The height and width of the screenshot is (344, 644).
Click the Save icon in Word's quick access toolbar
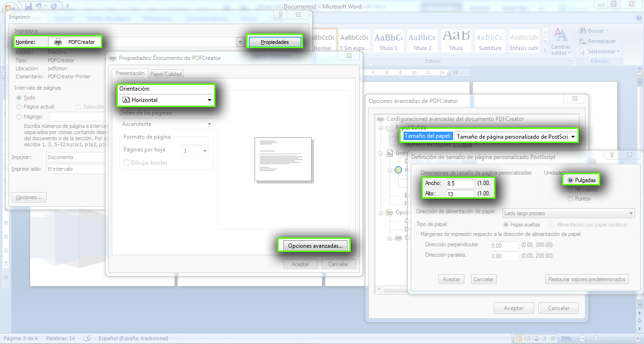[x=28, y=6]
